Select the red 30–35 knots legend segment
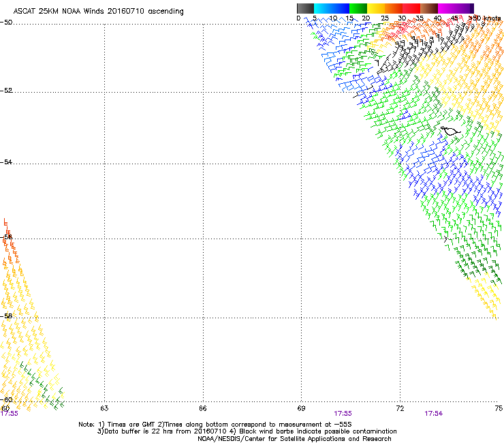Viewport: 504px width, 443px height. coord(411,8)
